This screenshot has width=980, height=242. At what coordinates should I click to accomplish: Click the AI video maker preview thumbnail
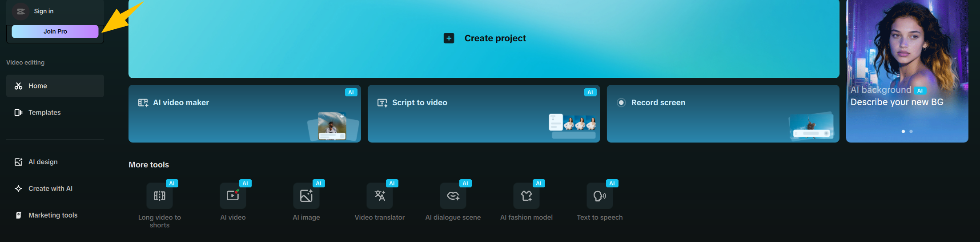tap(333, 127)
